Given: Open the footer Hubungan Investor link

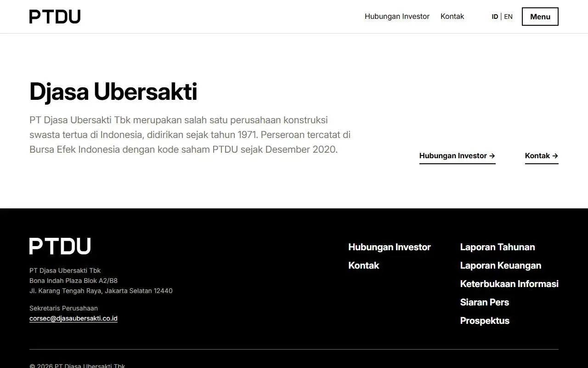Looking at the screenshot, I should (x=390, y=247).
